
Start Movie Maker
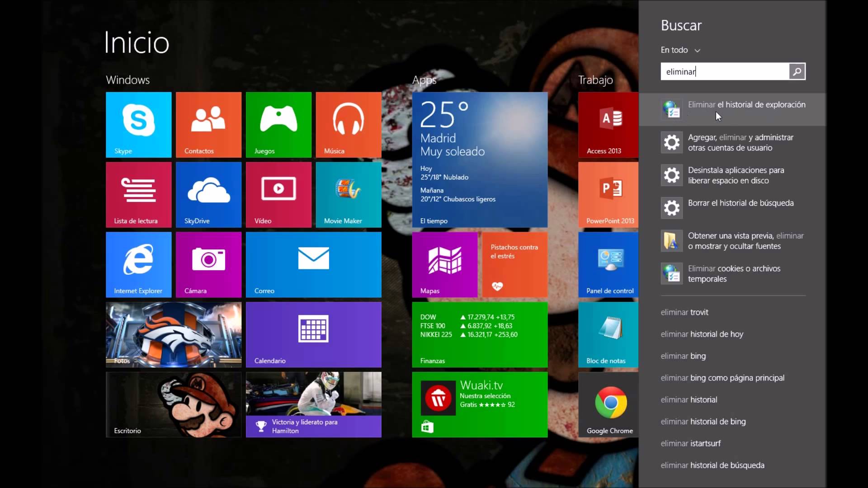pyautogui.click(x=348, y=194)
